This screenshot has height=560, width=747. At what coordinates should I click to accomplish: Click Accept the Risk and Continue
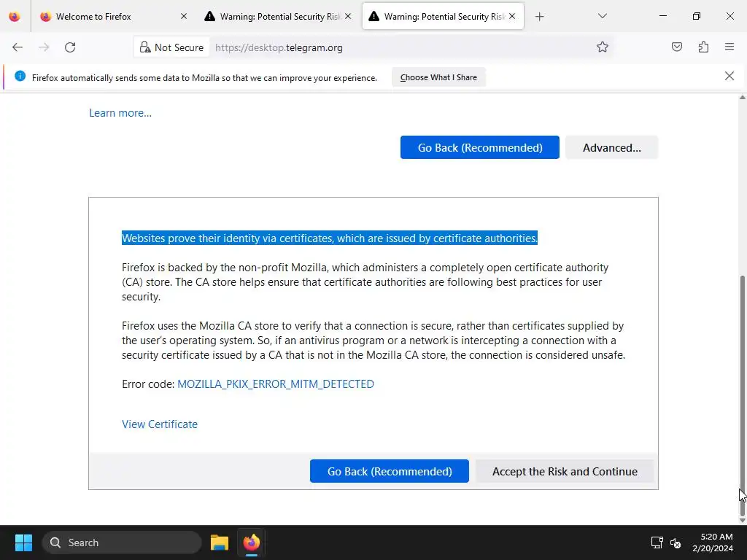point(565,472)
